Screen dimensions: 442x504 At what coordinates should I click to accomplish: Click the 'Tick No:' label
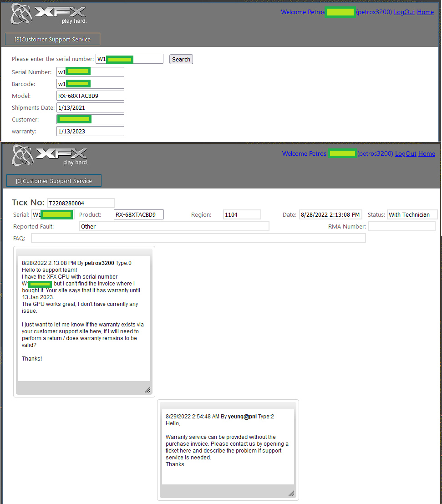pyautogui.click(x=28, y=203)
